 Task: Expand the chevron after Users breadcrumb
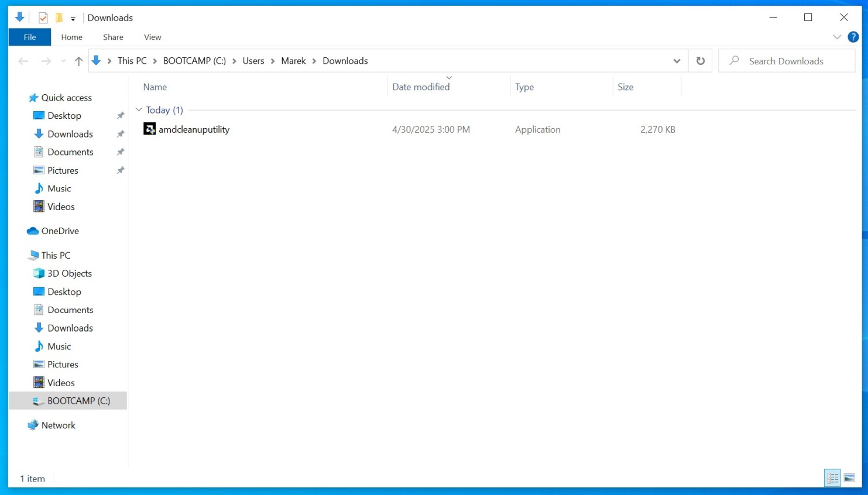(273, 61)
